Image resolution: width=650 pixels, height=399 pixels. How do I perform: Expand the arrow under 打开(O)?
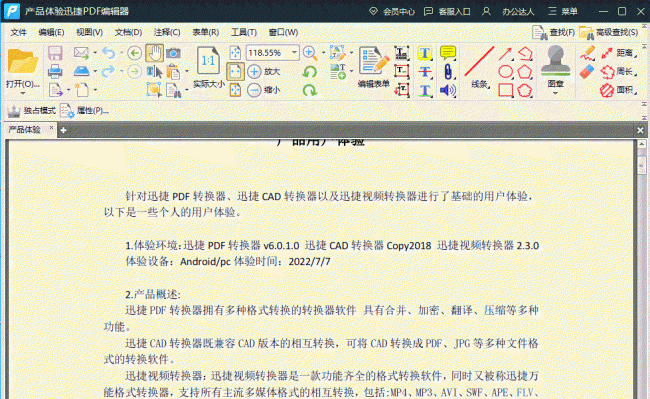(22, 94)
